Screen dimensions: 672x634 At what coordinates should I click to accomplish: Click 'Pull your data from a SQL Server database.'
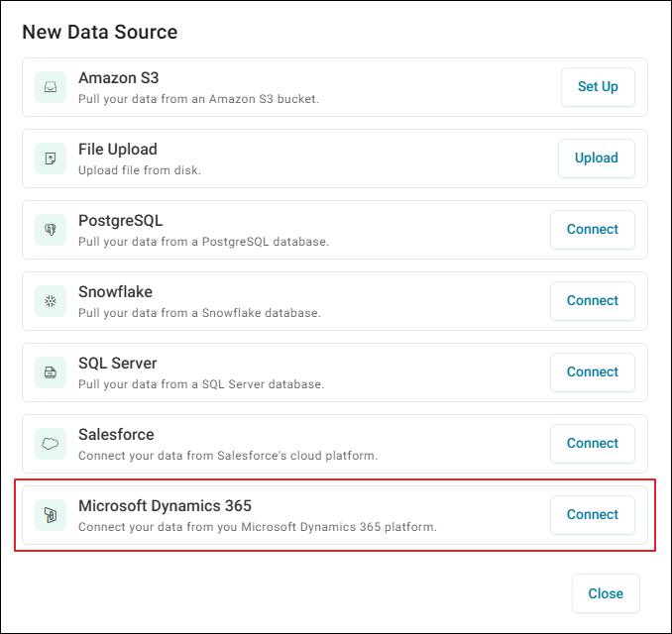[201, 384]
